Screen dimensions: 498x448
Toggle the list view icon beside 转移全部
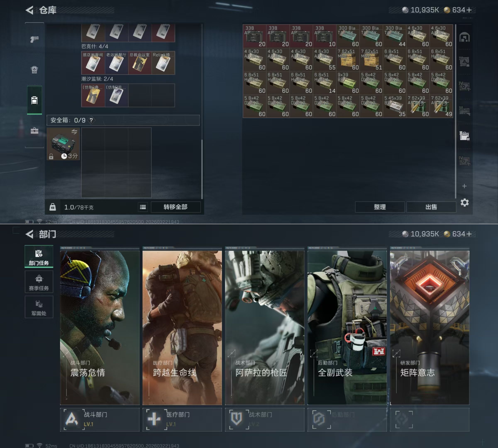(143, 207)
